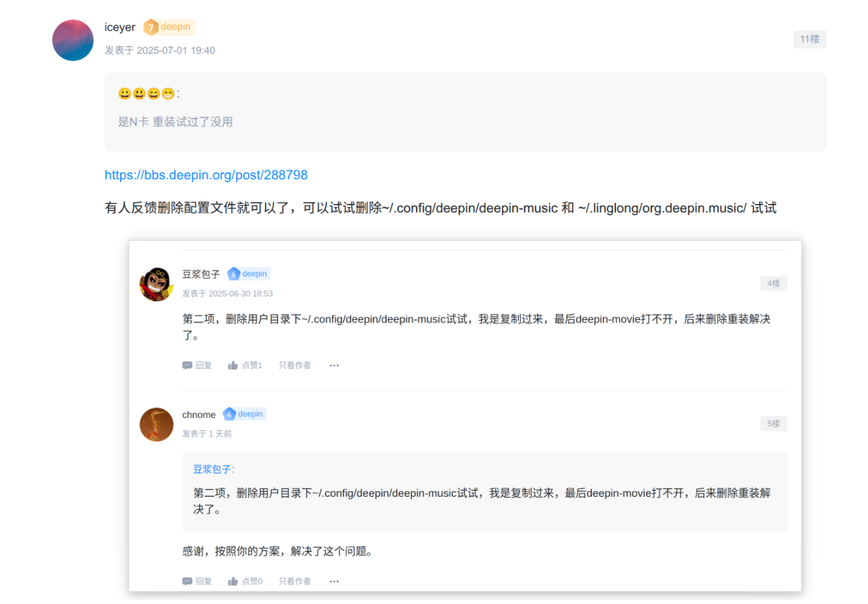Click the reply bubble icon under chnome's post
Image resolution: width=868 pixels, height=604 pixels.
187,581
